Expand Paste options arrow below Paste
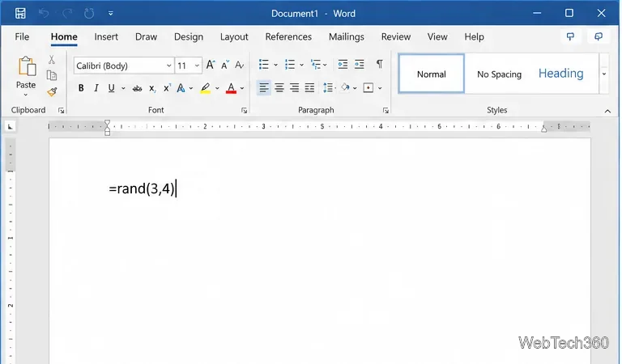The width and height of the screenshot is (622, 364). (26, 95)
